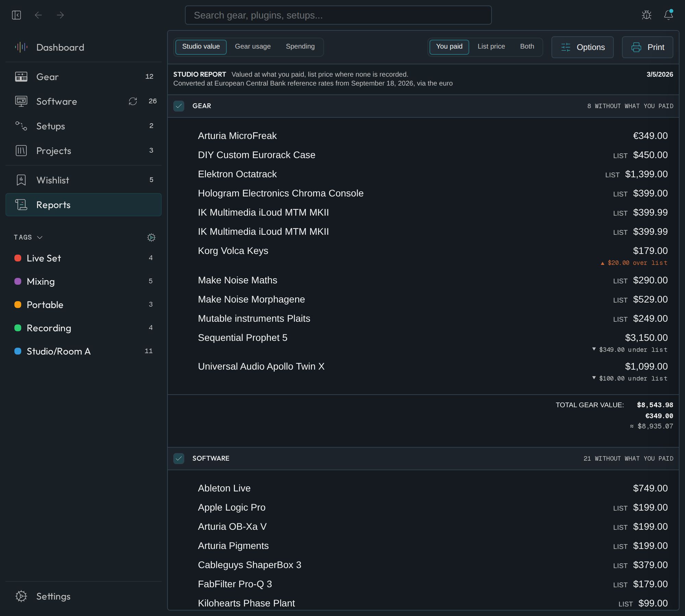Click the printer icon in Print button
Screen dimensions: 685x616
point(636,47)
